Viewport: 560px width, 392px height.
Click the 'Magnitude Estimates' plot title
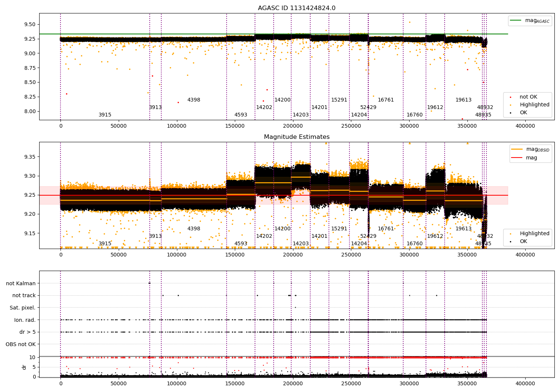pyautogui.click(x=296, y=137)
